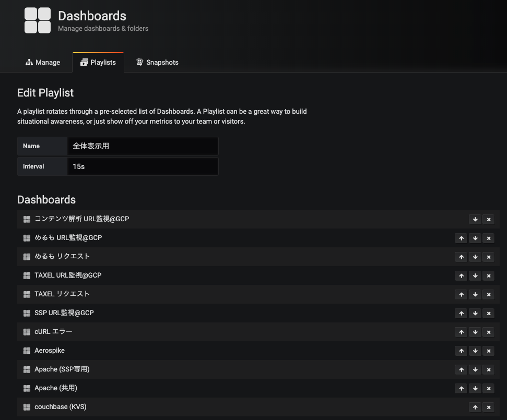Click the playlist Name input field
This screenshot has width=507, height=420.
coord(143,146)
